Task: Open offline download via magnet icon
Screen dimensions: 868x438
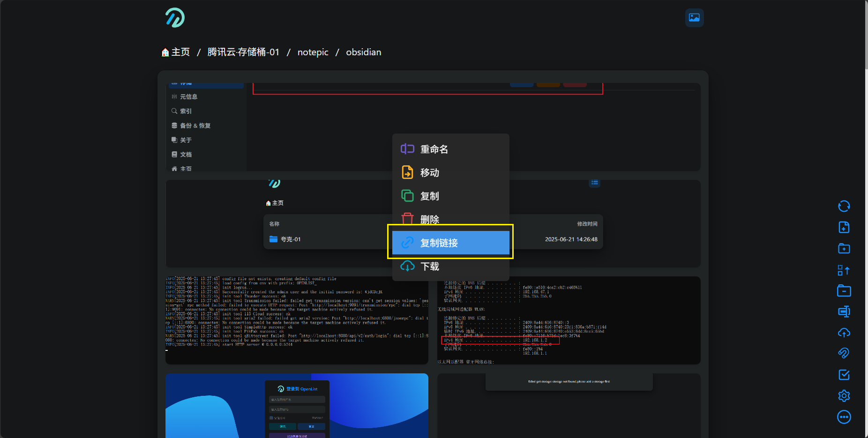Action: click(x=844, y=353)
